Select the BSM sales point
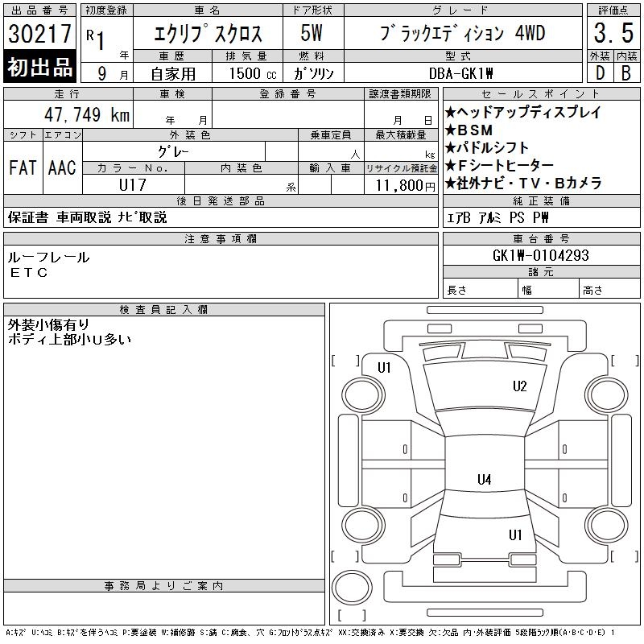The image size is (644, 644). click(x=469, y=130)
